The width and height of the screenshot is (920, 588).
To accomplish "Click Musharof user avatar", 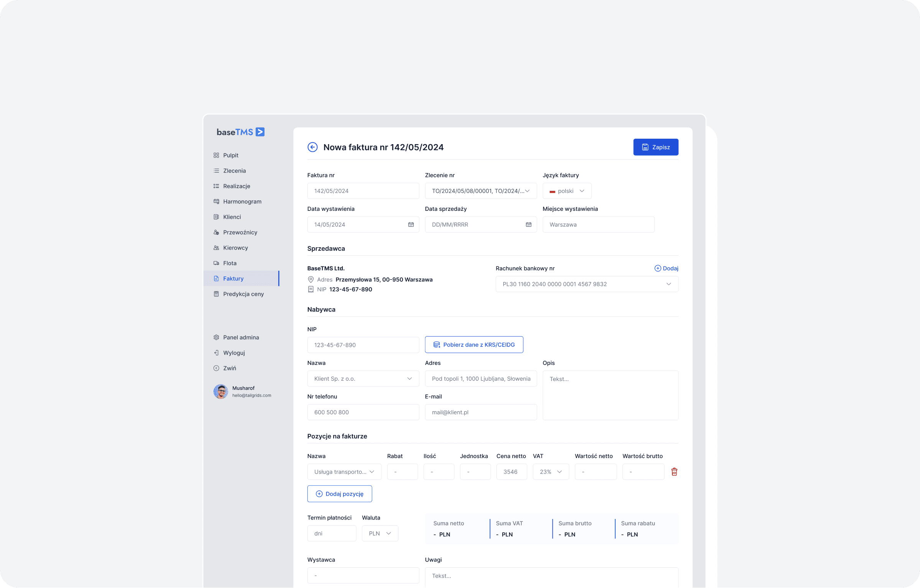I will point(221,391).
